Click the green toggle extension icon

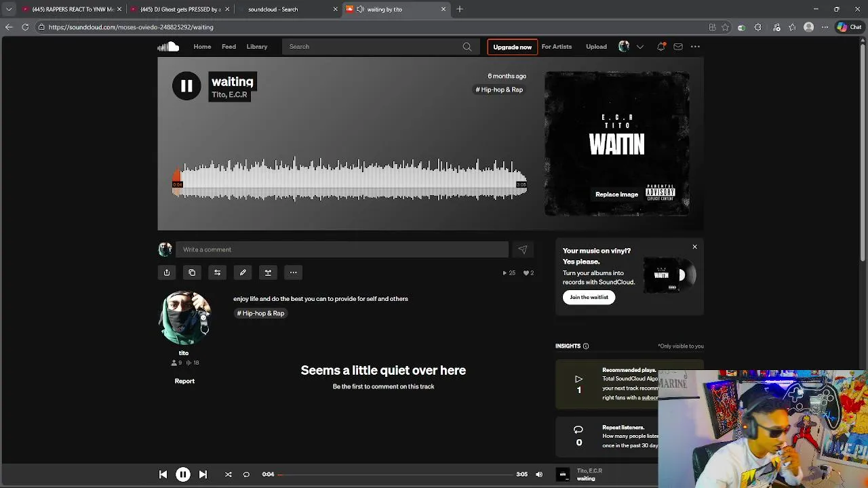[x=741, y=27]
